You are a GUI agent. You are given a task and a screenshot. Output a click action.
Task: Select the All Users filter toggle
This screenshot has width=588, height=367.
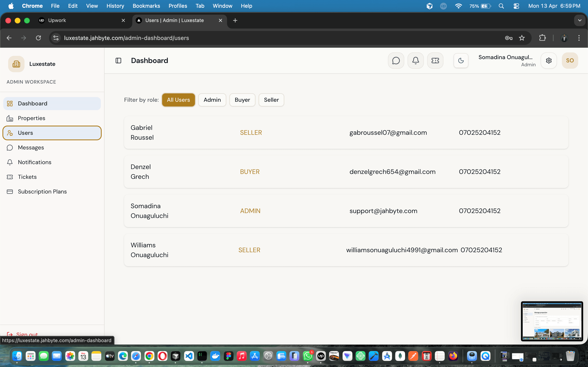coord(178,100)
